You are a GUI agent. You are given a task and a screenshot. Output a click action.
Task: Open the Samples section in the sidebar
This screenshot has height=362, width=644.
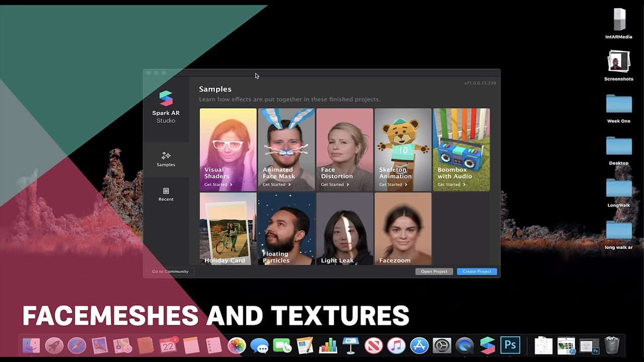(166, 159)
